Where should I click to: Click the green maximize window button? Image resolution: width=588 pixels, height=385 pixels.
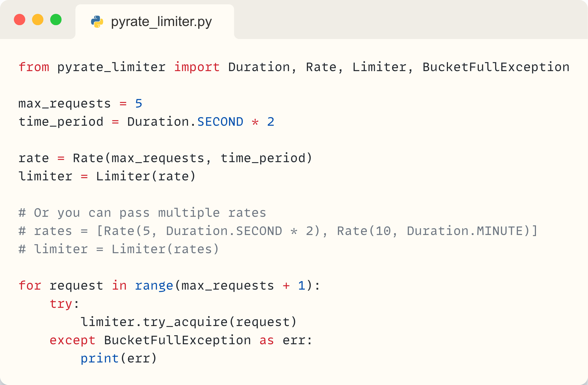pos(56,20)
